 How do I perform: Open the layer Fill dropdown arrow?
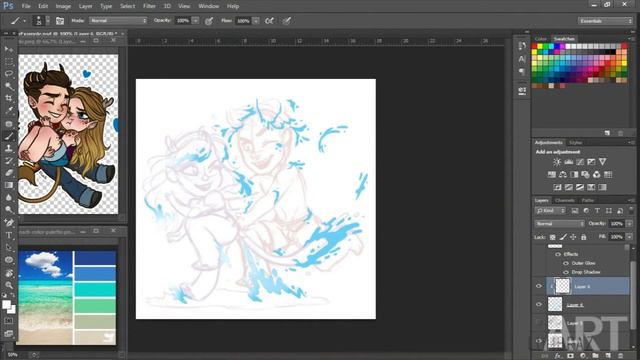point(629,237)
